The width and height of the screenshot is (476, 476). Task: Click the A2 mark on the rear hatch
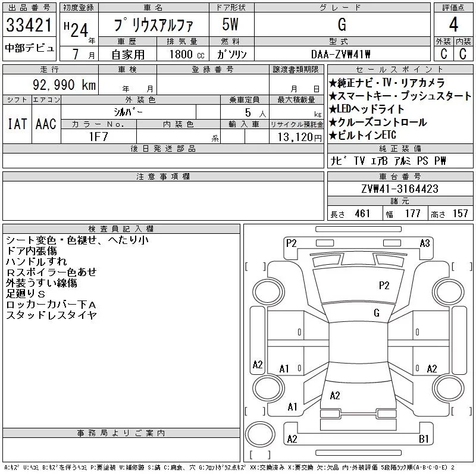(x=335, y=395)
